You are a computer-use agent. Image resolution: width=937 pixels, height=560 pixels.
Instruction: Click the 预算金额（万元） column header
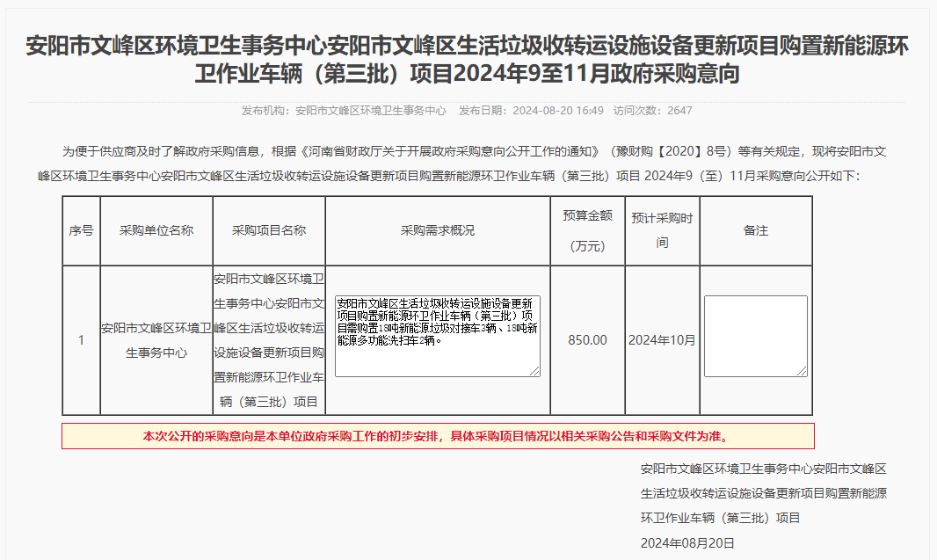click(x=587, y=230)
